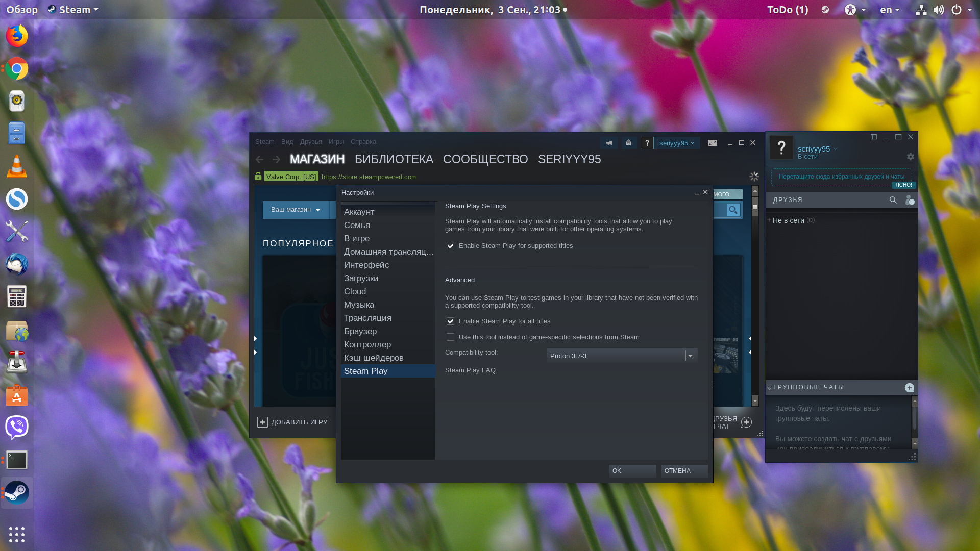Open the Ваш магазин dropdown

296,210
